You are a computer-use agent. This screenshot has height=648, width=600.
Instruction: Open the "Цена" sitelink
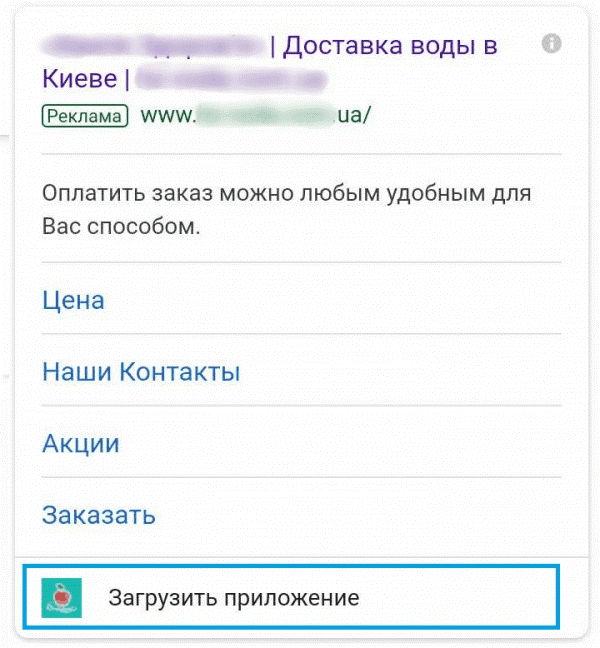pos(73,299)
